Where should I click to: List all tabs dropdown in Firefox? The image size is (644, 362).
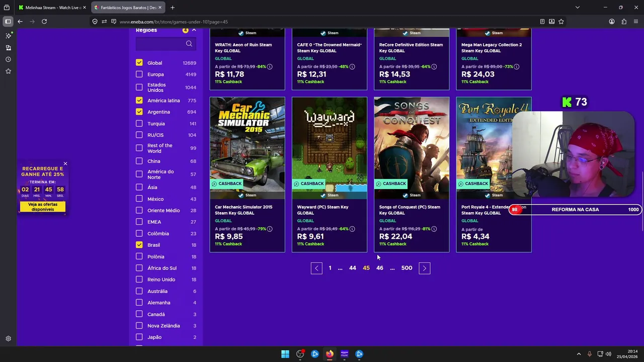pyautogui.click(x=578, y=8)
